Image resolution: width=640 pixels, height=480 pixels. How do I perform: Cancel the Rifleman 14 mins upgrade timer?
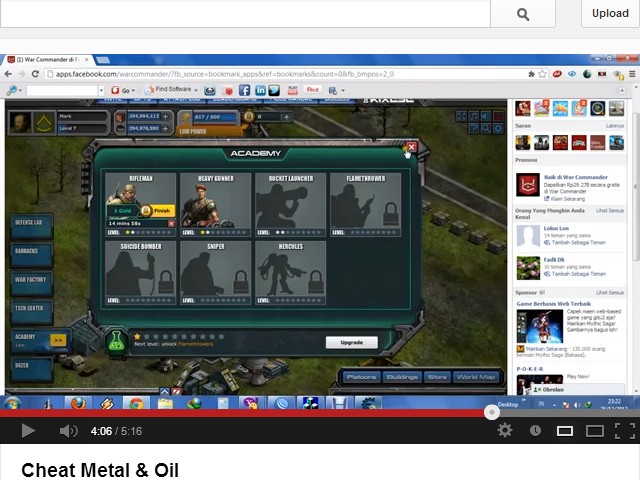coord(171,224)
